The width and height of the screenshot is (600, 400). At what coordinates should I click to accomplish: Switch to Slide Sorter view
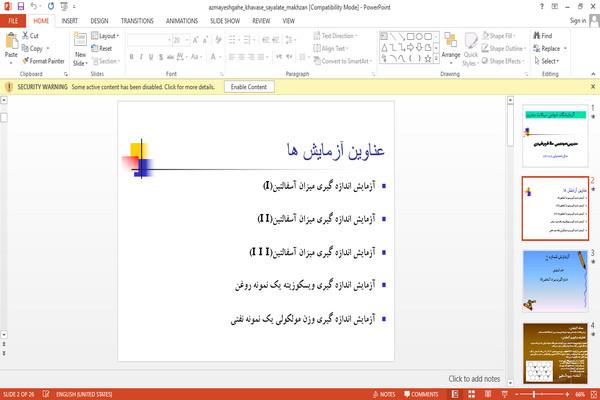pos(471,394)
